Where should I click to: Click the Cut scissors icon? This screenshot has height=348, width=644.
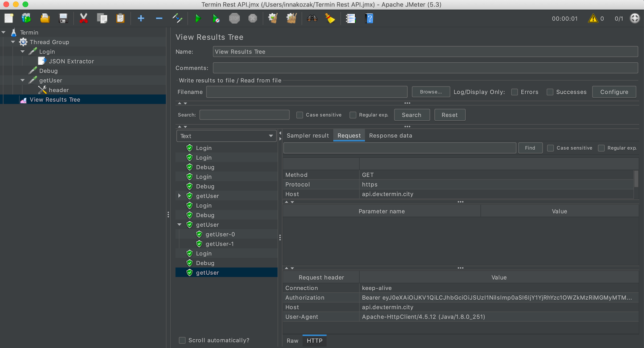click(84, 18)
